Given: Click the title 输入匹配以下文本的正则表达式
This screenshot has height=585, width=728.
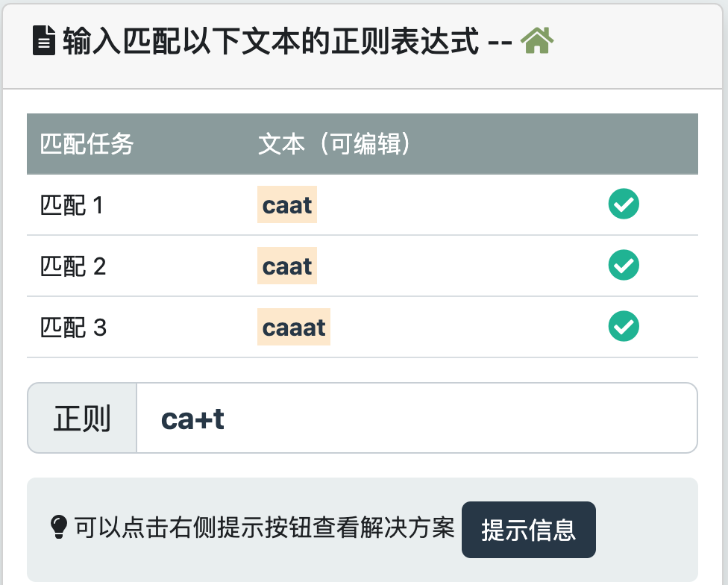Looking at the screenshot, I should pyautogui.click(x=270, y=41).
